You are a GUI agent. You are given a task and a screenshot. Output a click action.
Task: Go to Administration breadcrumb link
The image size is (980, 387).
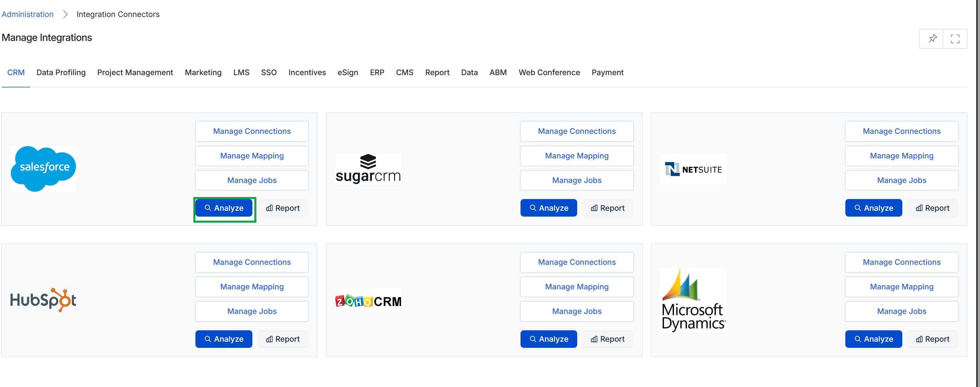(x=27, y=14)
